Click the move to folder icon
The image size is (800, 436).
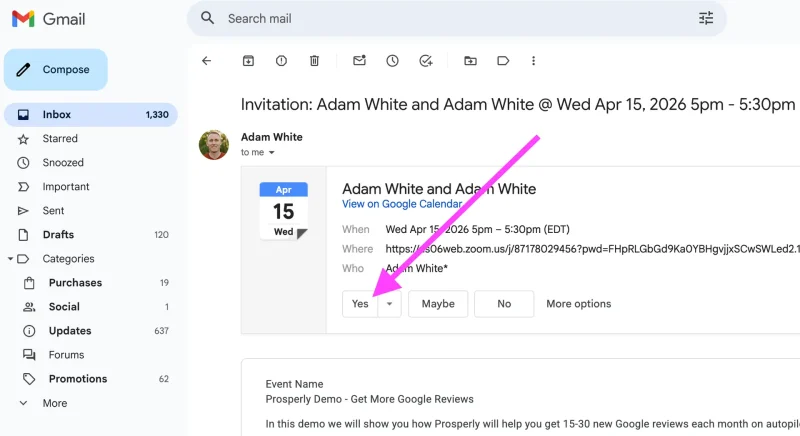pyautogui.click(x=470, y=61)
